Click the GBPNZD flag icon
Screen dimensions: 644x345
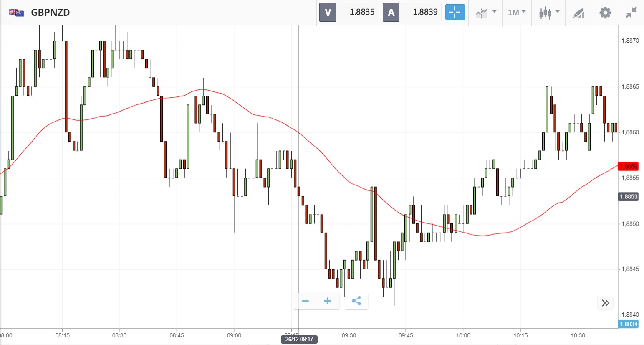(16, 12)
